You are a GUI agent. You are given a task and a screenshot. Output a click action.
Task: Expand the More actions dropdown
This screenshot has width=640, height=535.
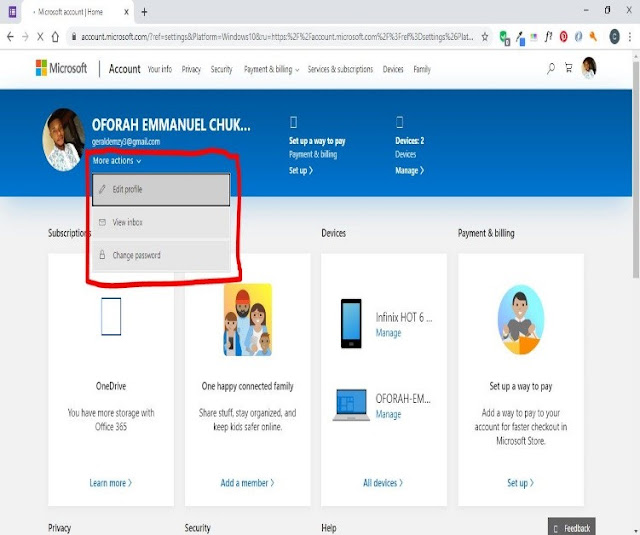coord(117,161)
